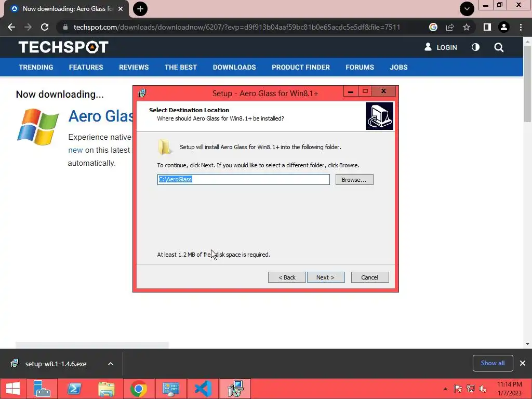Open Control Panel taskbar icon

coord(170,389)
